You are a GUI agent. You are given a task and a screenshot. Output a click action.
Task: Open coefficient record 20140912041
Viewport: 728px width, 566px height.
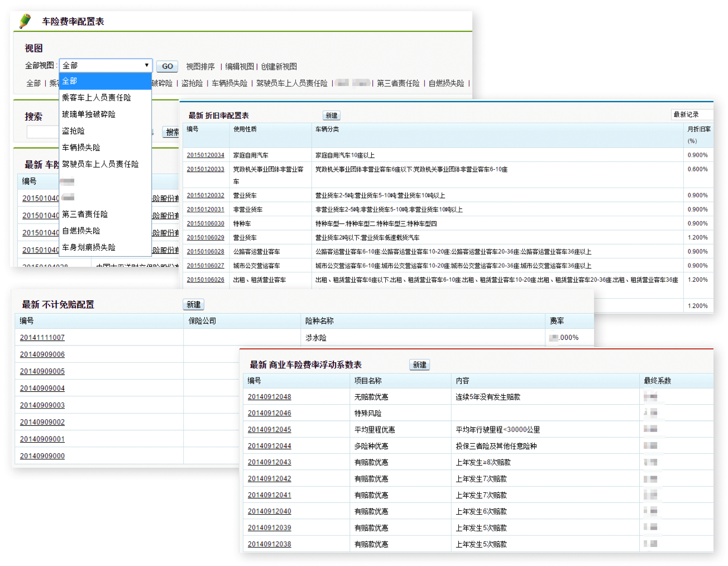click(x=270, y=495)
